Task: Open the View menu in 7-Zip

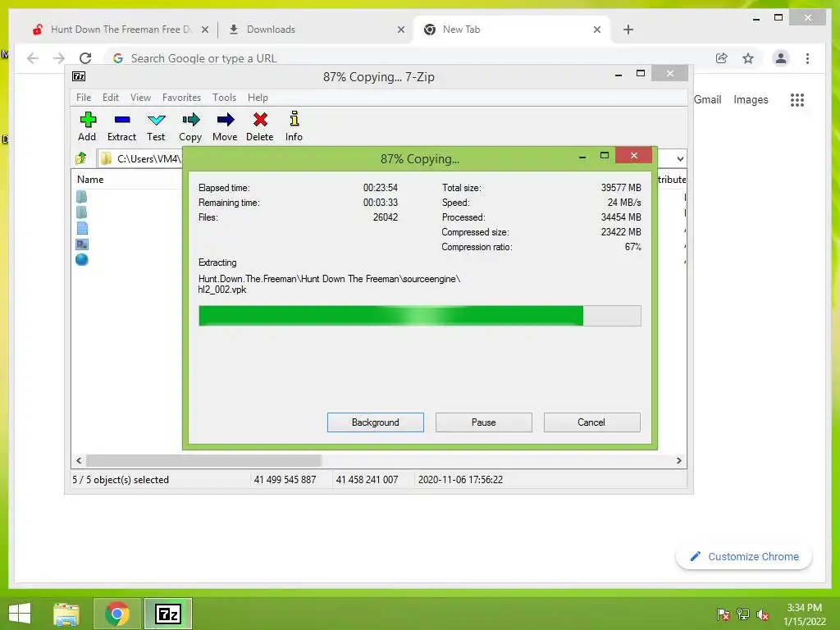Action: click(140, 98)
